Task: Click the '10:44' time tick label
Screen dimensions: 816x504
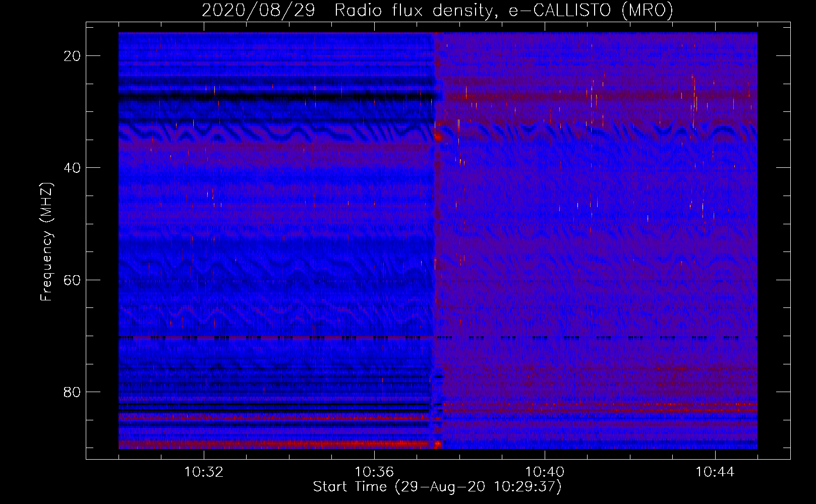Action: coord(715,472)
